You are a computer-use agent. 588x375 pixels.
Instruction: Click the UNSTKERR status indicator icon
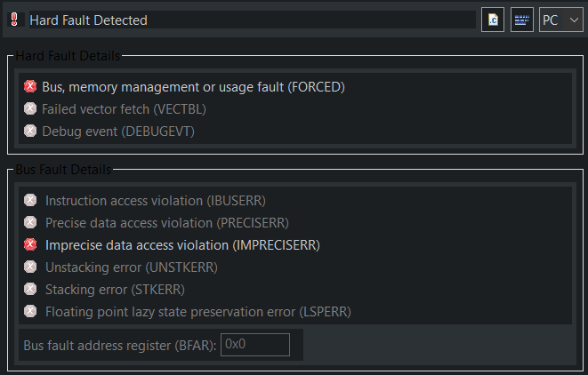(30, 267)
